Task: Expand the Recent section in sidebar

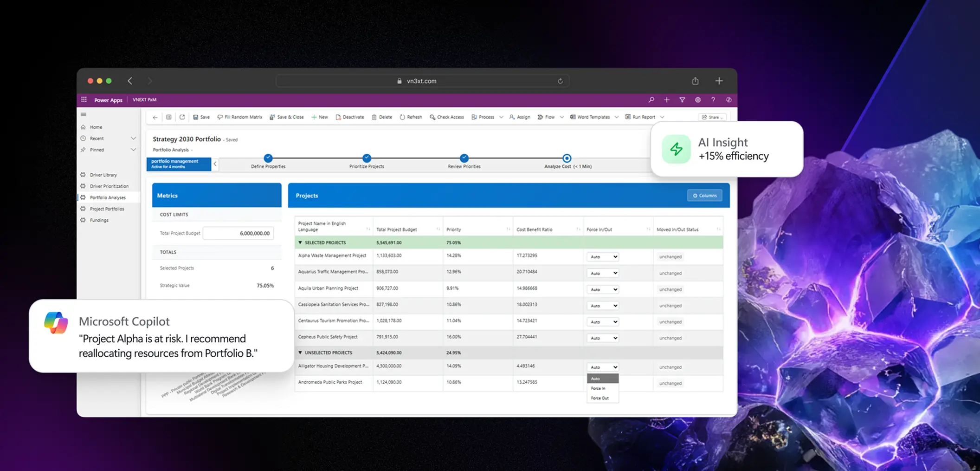Action: click(x=133, y=138)
